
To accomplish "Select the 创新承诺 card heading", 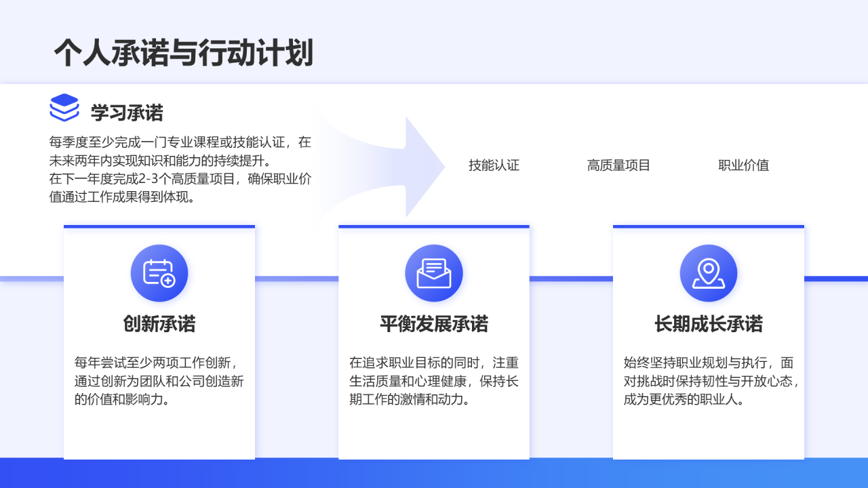I will pos(159,325).
